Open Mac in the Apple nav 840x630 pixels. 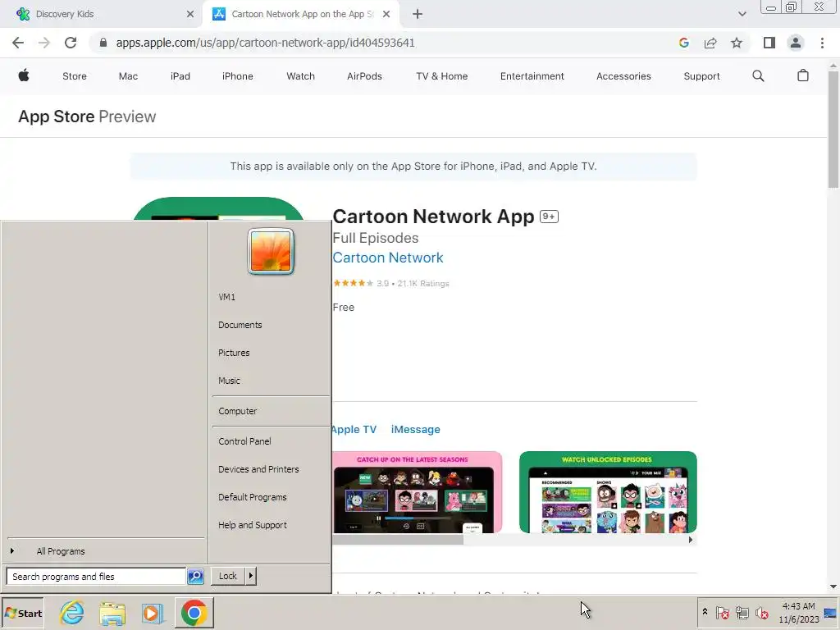[128, 76]
